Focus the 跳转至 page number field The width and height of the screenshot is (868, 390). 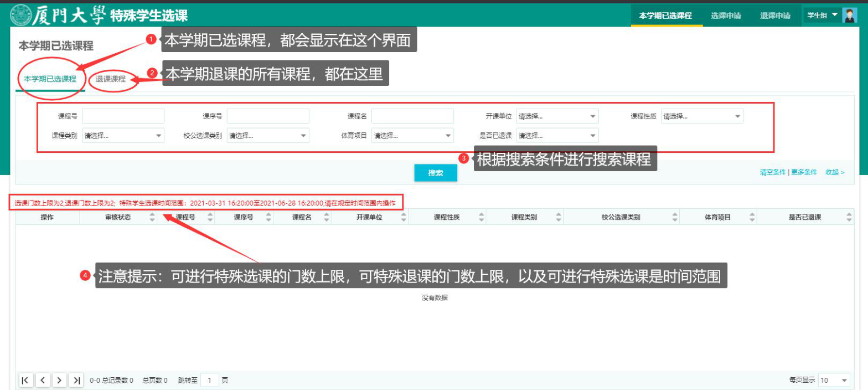(x=210, y=380)
